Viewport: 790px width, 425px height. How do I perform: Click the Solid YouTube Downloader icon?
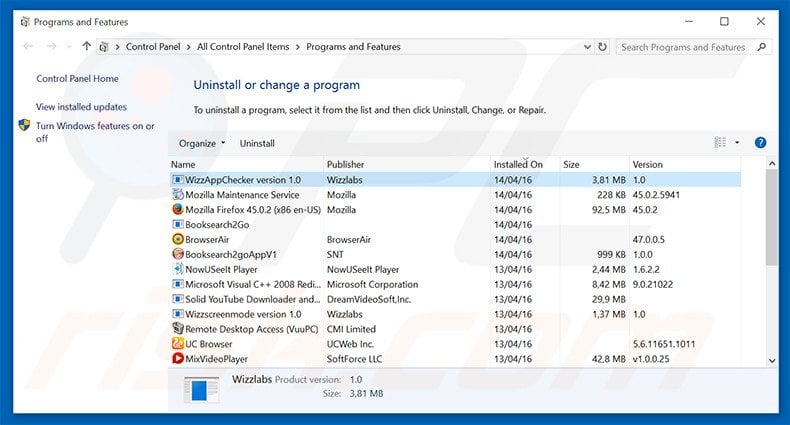pyautogui.click(x=178, y=299)
